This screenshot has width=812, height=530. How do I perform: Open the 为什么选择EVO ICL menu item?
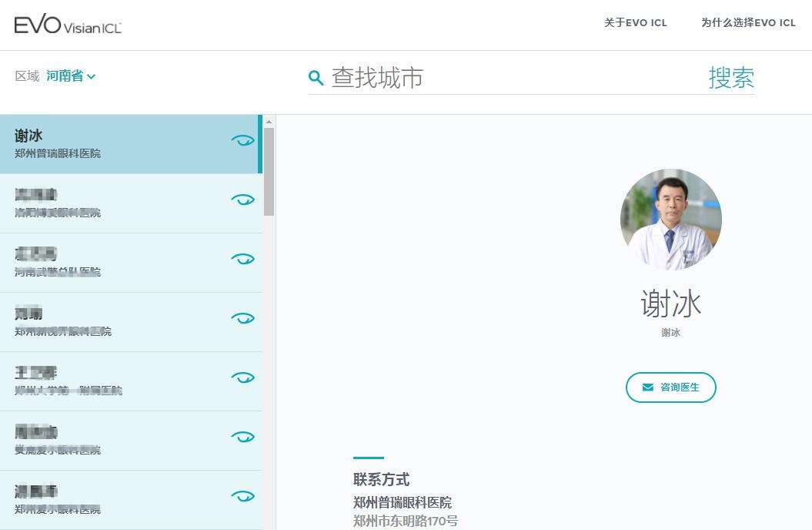coord(748,23)
